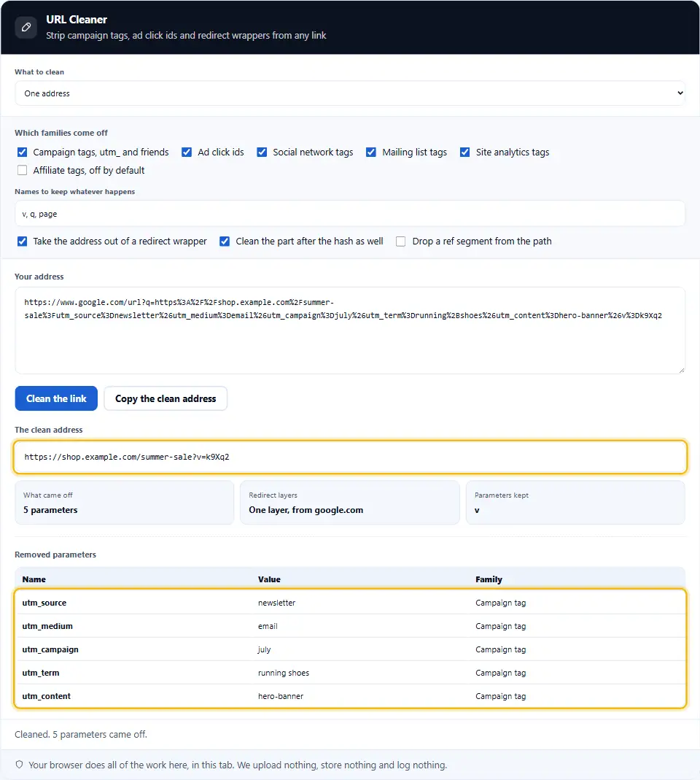
Task: Enable Affiliate tags, off by default
Action: 23,170
